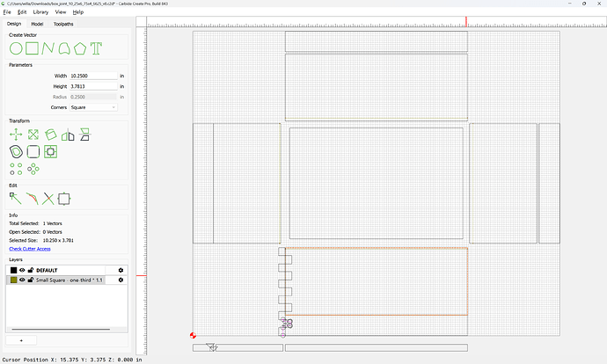
Task: Open the Scale transform tool
Action: (x=33, y=135)
